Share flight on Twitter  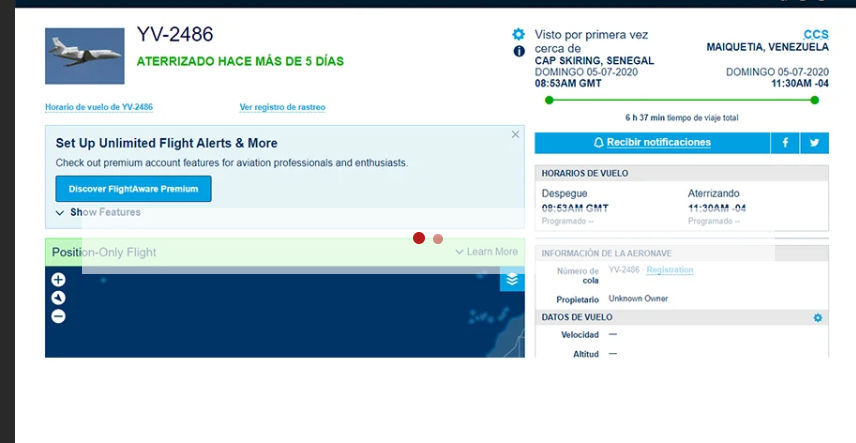815,143
